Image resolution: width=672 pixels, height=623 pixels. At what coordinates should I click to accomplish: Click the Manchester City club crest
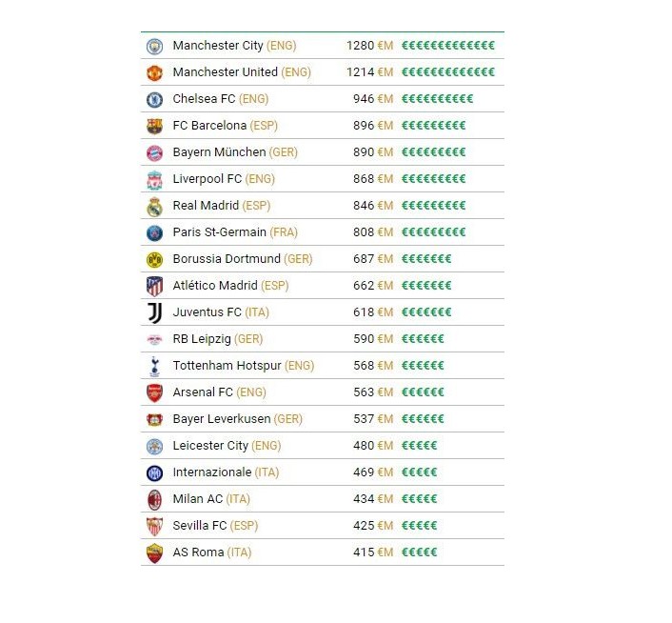[154, 46]
